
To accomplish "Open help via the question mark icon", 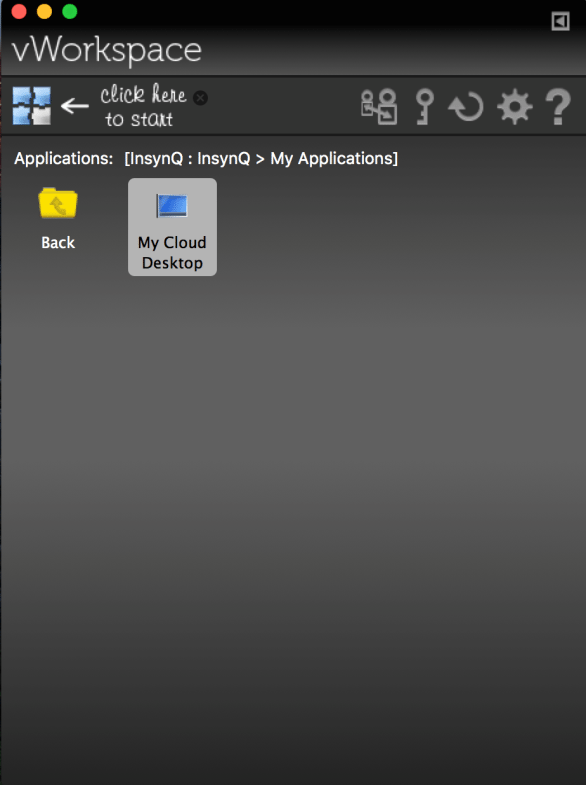I will click(558, 107).
